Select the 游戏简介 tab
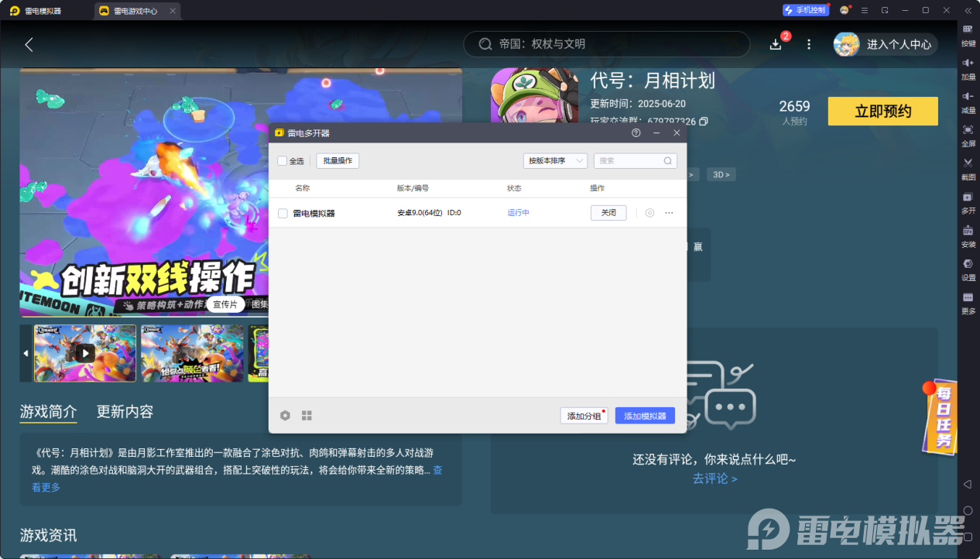This screenshot has height=559, width=980. 49,411
